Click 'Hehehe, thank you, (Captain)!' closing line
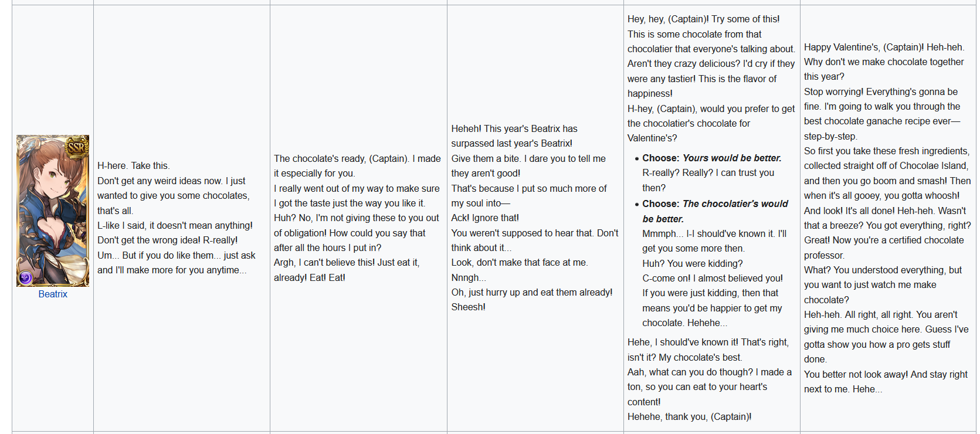Screen dimensions: 980x434 (x=690, y=417)
